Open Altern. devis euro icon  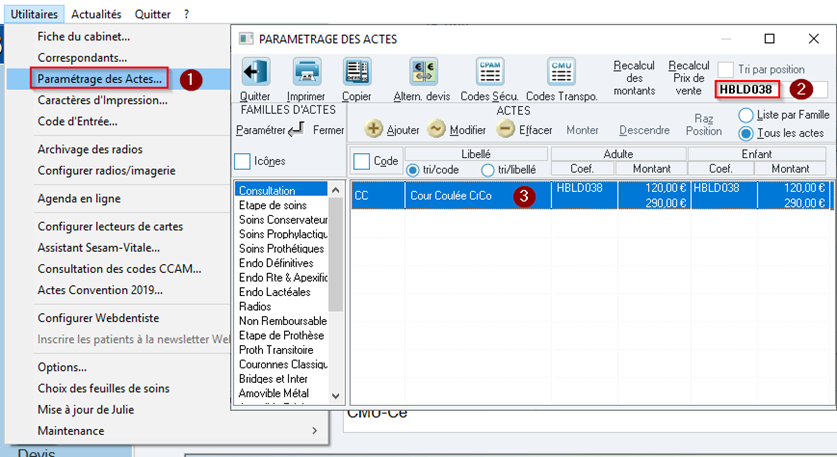(x=423, y=72)
